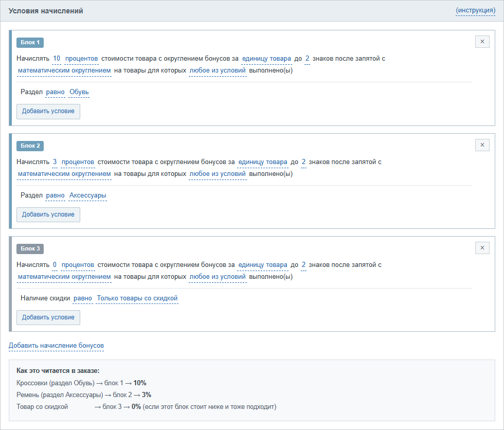Edit decimal places value 2 in Блок 2
The height and width of the screenshot is (430, 504).
click(x=303, y=162)
